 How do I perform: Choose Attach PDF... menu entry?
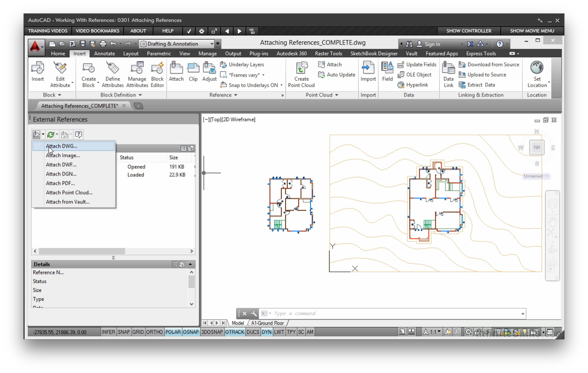click(x=74, y=183)
